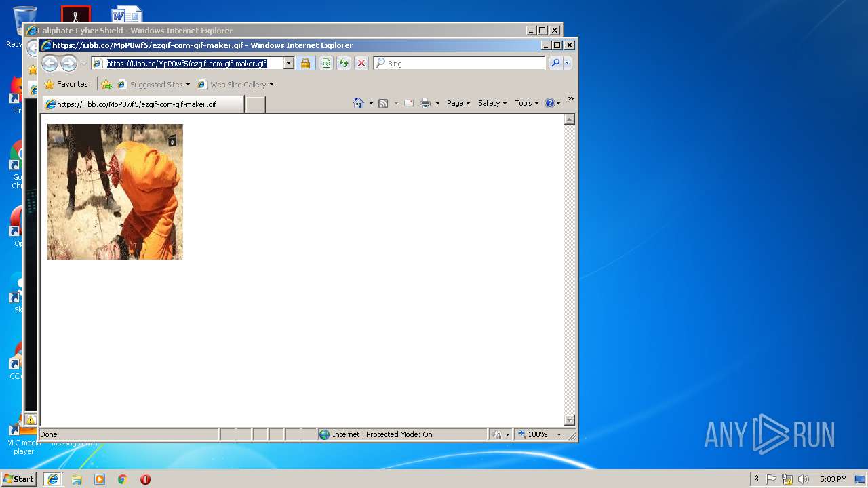Click the Internet Protected Mode status text

click(382, 434)
